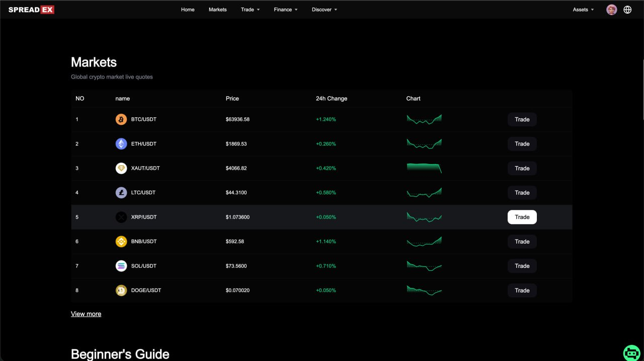Screen dimensions: 644x361
Task: Select the BNB/USDT pair name
Action: tap(144, 242)
